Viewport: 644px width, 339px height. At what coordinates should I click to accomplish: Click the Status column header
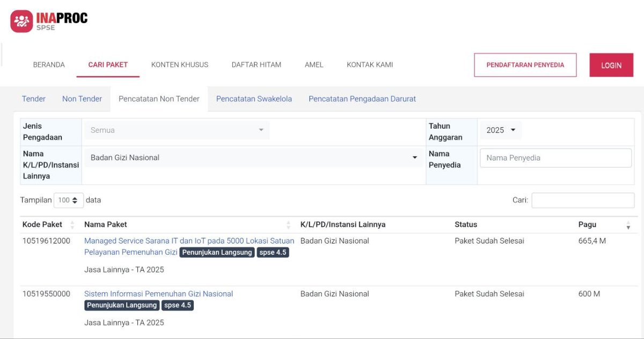(466, 224)
